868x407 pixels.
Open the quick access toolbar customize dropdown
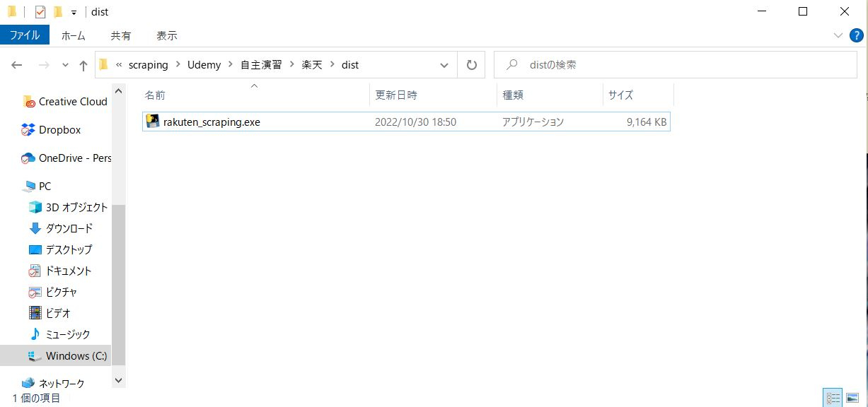pyautogui.click(x=74, y=11)
